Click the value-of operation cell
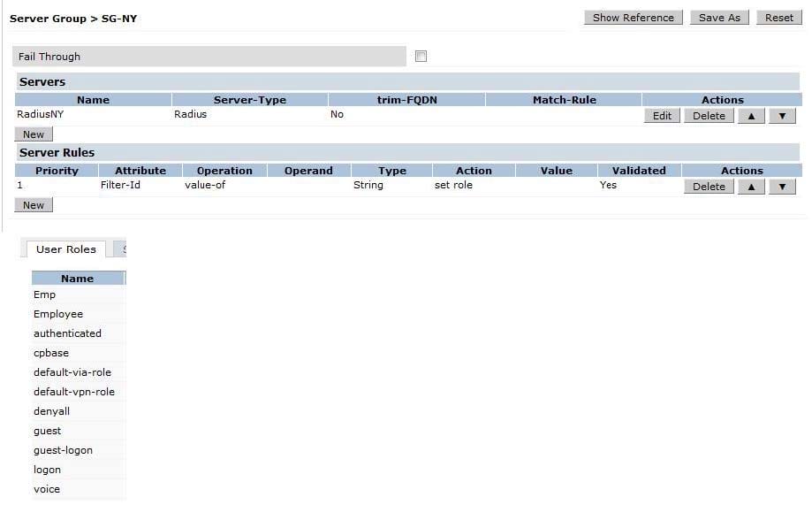Screen dimensions: 812x505 205,185
